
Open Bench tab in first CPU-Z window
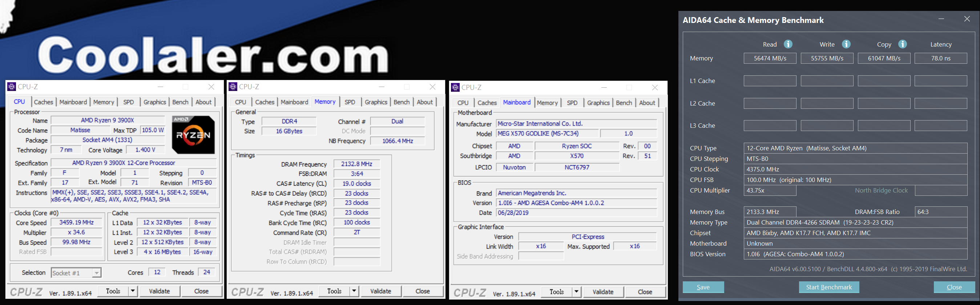click(x=180, y=102)
